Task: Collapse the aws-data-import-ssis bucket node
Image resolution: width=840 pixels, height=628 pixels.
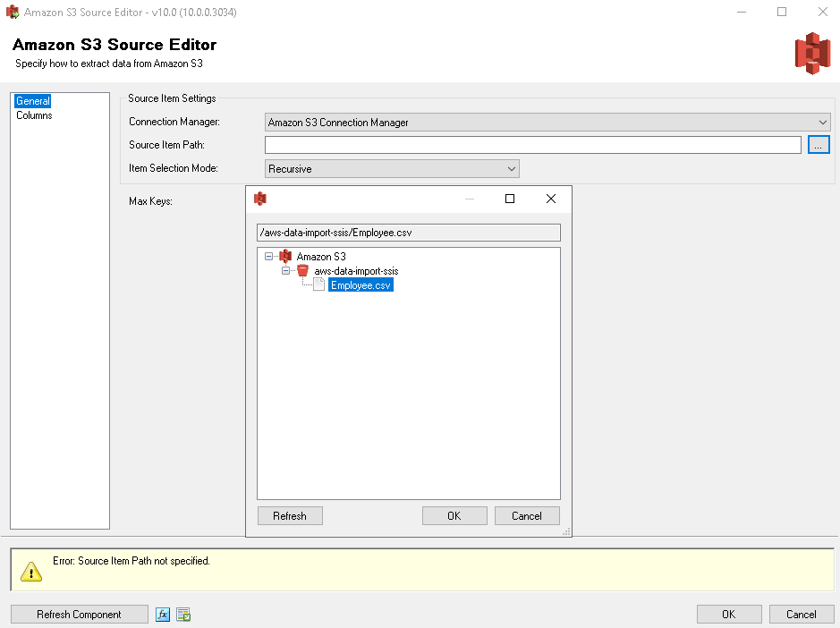Action: [286, 270]
